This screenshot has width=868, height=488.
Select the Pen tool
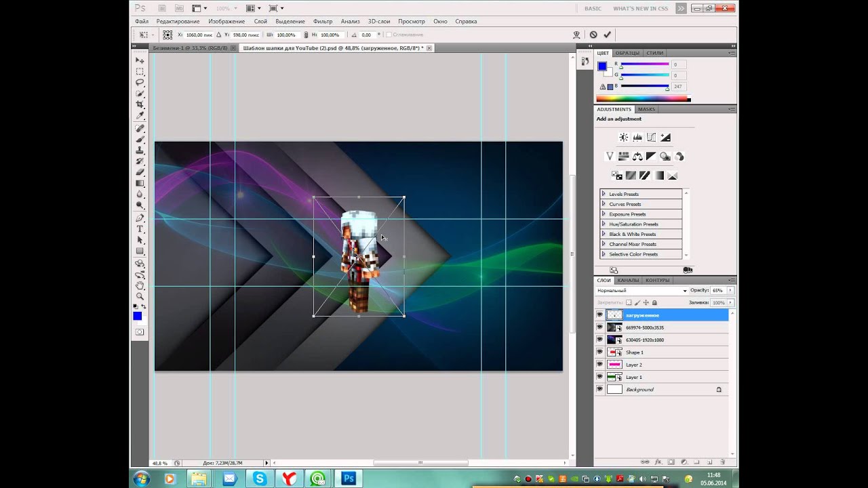140,218
